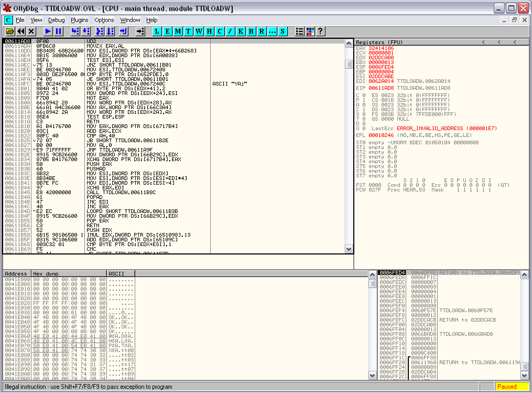Show Threads via the T button

(188, 31)
